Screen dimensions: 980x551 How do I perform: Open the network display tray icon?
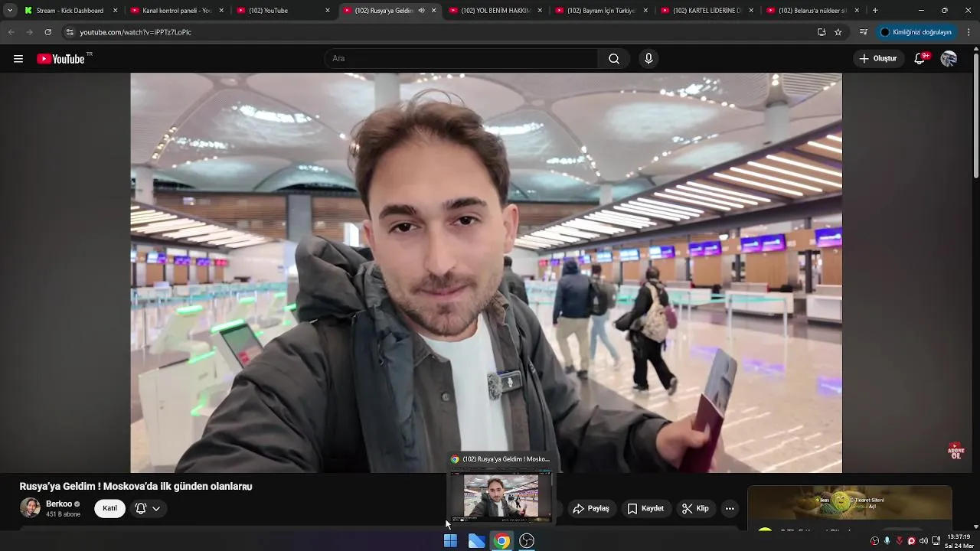[x=936, y=541]
